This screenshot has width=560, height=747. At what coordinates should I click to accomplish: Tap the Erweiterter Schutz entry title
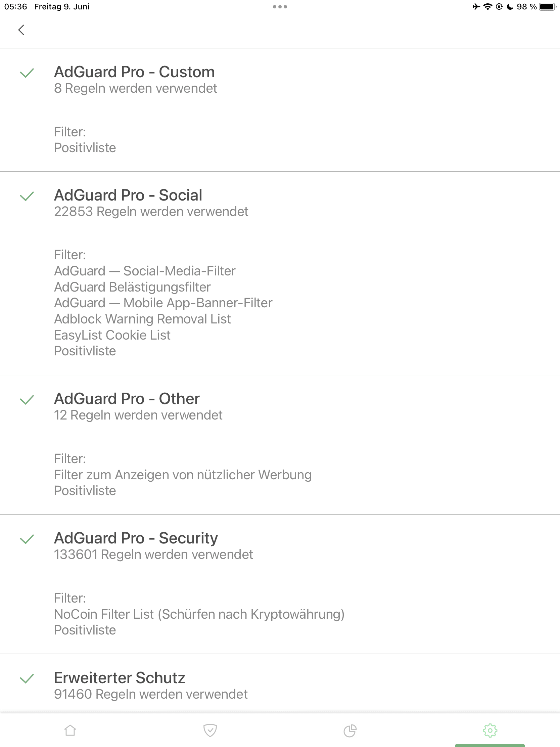coord(120,678)
